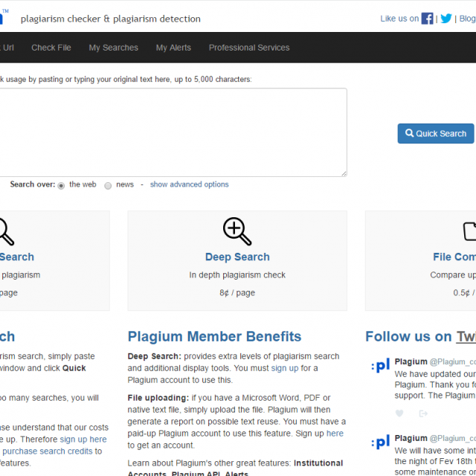Click 'here' link in File uploading paragraph
476x476 pixels.
click(x=335, y=433)
